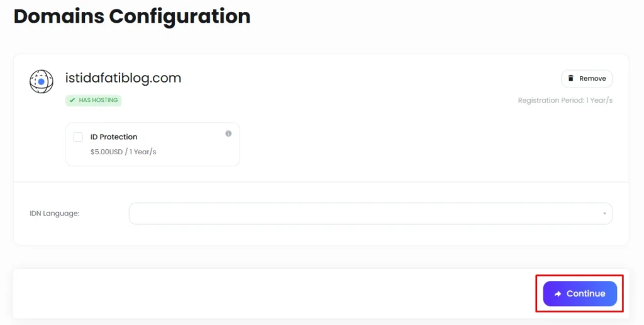
Task: Click the word Configuration in page heading
Action: 180,16
